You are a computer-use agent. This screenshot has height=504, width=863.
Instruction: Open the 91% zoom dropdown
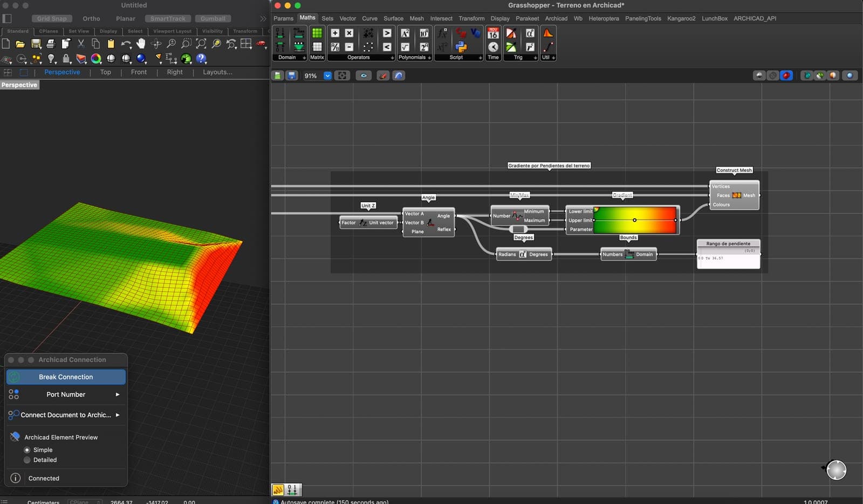click(327, 75)
